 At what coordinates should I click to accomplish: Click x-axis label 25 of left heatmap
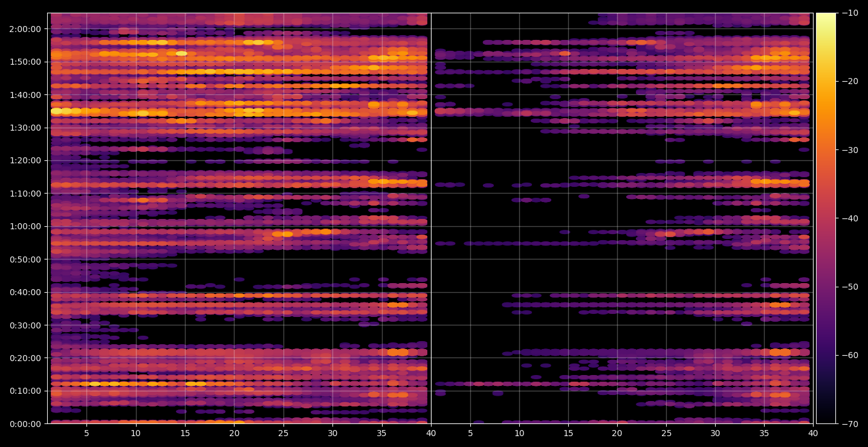coord(283,433)
